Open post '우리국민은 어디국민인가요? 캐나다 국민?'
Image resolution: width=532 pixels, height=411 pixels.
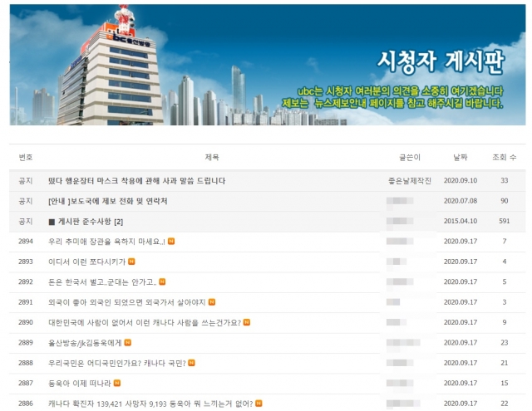pyautogui.click(x=117, y=363)
